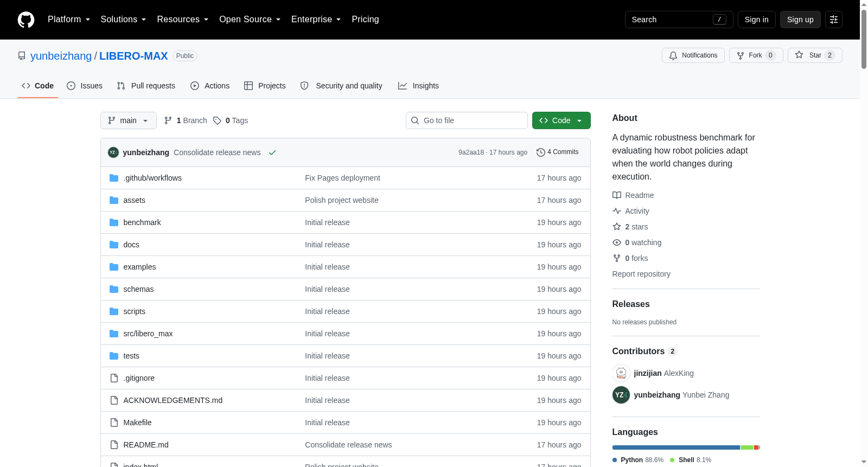Click the repository icon beside yunbeizhang
Image resolution: width=868 pixels, height=467 pixels.
(22, 56)
